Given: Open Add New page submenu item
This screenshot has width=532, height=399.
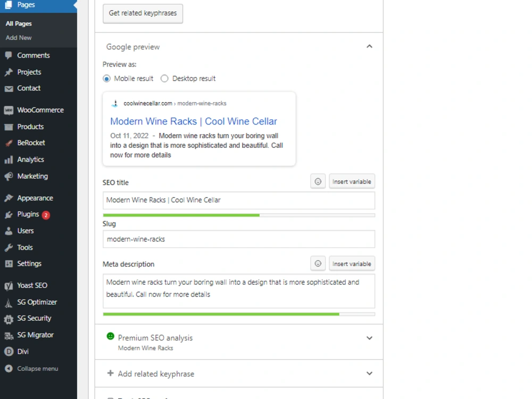Looking at the screenshot, I should (x=19, y=38).
